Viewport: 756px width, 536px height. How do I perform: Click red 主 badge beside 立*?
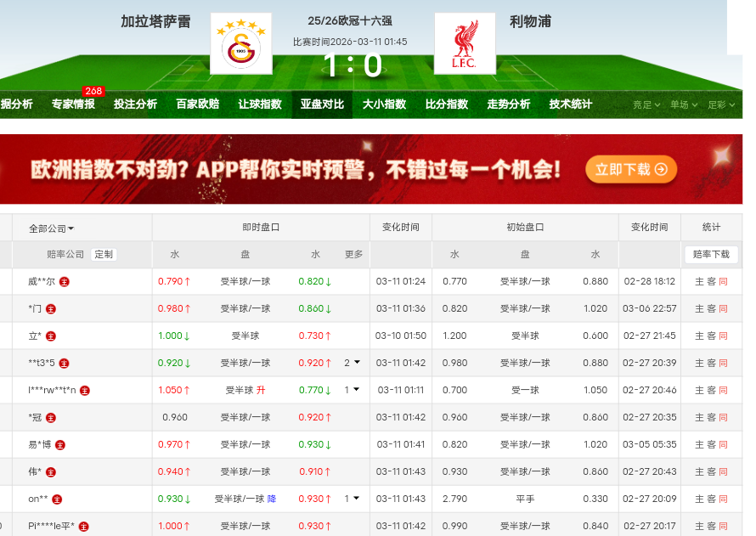pos(50,336)
